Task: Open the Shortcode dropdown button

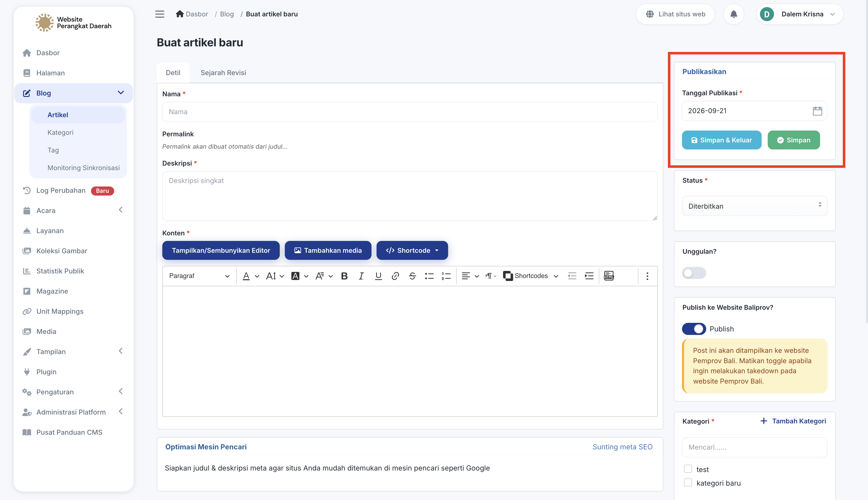Action: click(x=412, y=250)
